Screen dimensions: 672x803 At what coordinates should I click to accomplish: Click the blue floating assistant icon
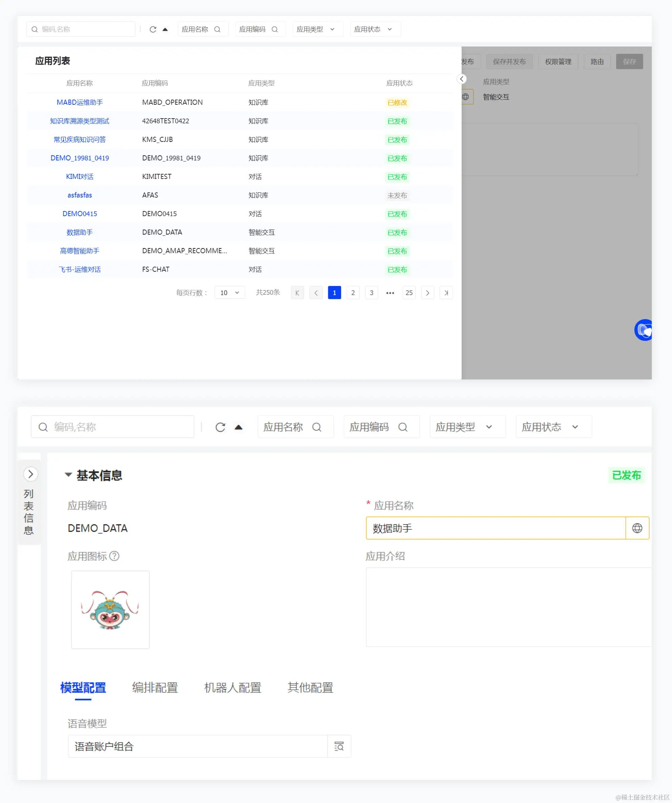[644, 330]
